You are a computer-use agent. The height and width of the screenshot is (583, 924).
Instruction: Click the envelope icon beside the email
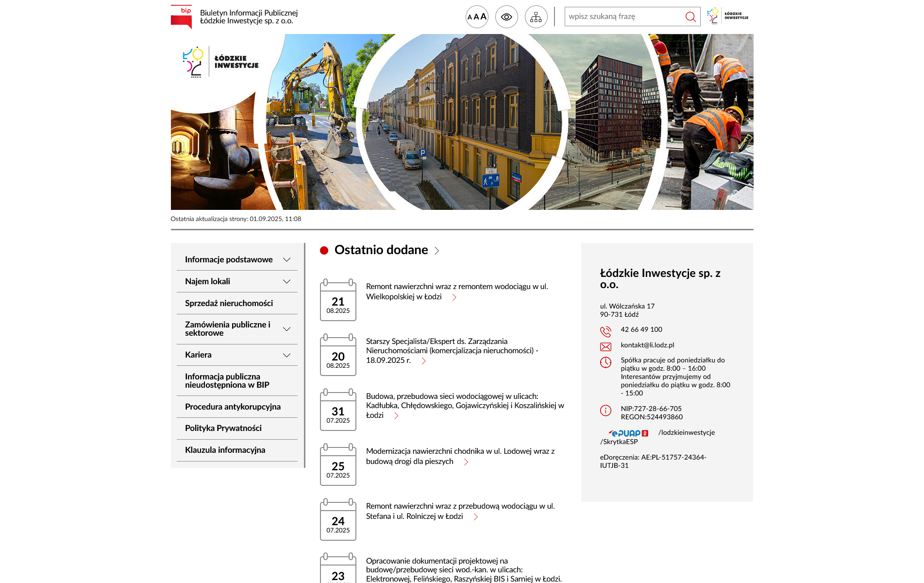click(605, 346)
